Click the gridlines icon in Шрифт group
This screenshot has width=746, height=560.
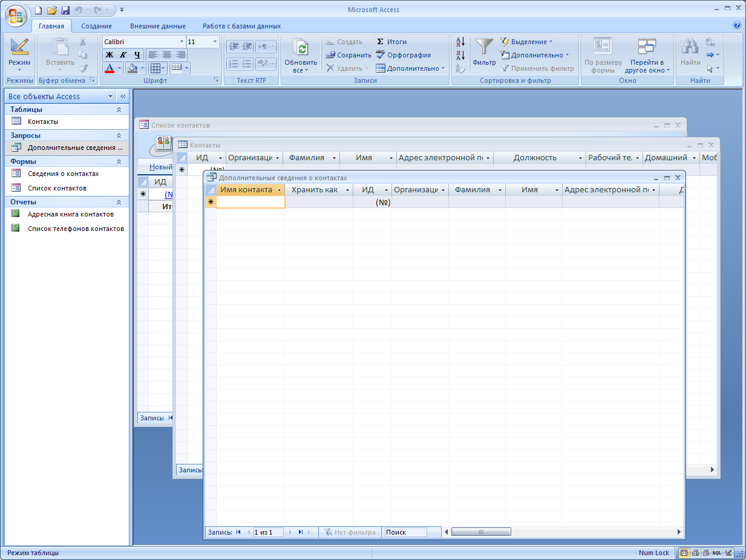pyautogui.click(x=155, y=68)
